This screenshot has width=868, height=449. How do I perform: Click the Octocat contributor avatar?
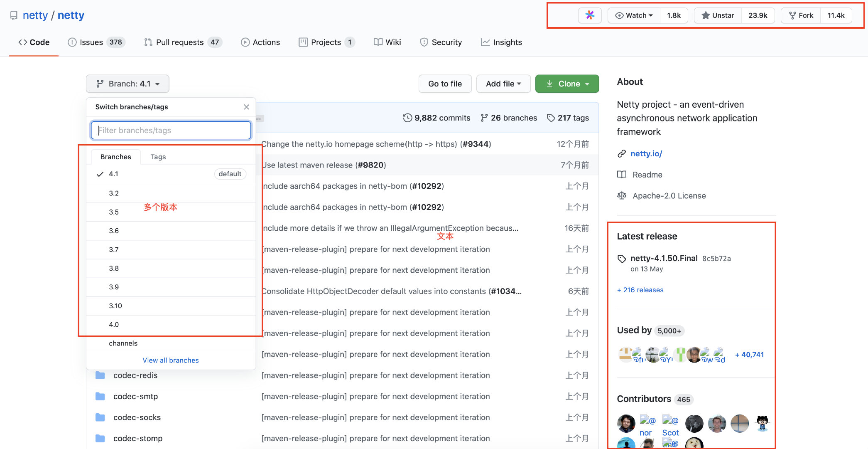[x=762, y=424]
